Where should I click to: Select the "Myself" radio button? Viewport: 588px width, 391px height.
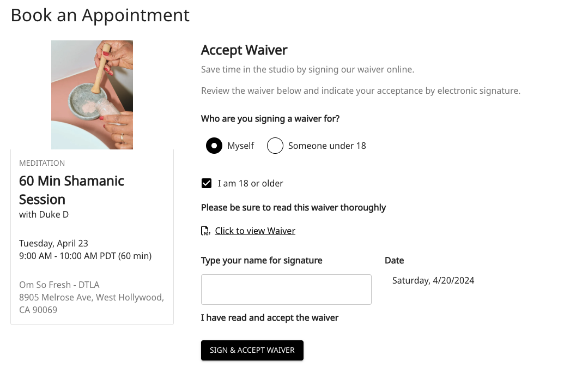[214, 146]
